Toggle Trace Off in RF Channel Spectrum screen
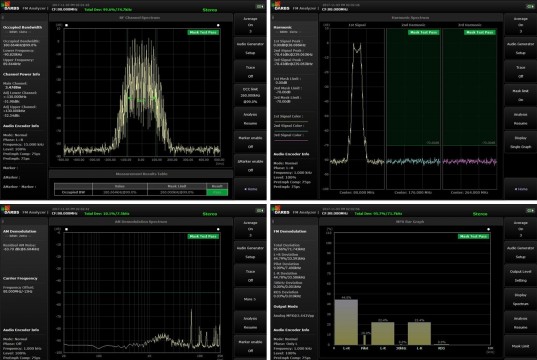537x360 pixels. [250, 72]
